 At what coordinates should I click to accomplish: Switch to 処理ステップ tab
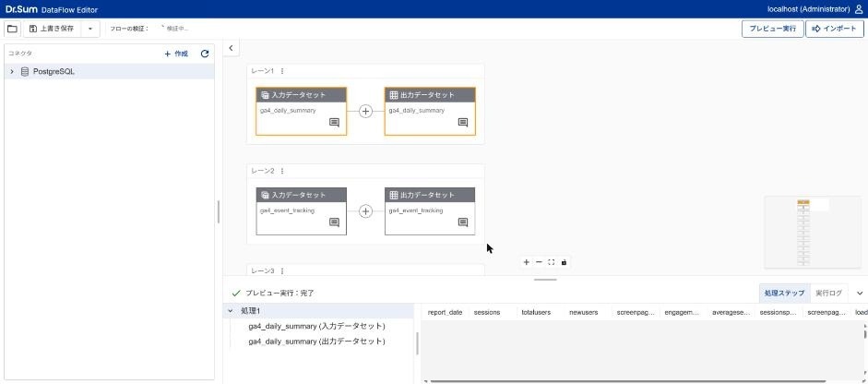(784, 294)
